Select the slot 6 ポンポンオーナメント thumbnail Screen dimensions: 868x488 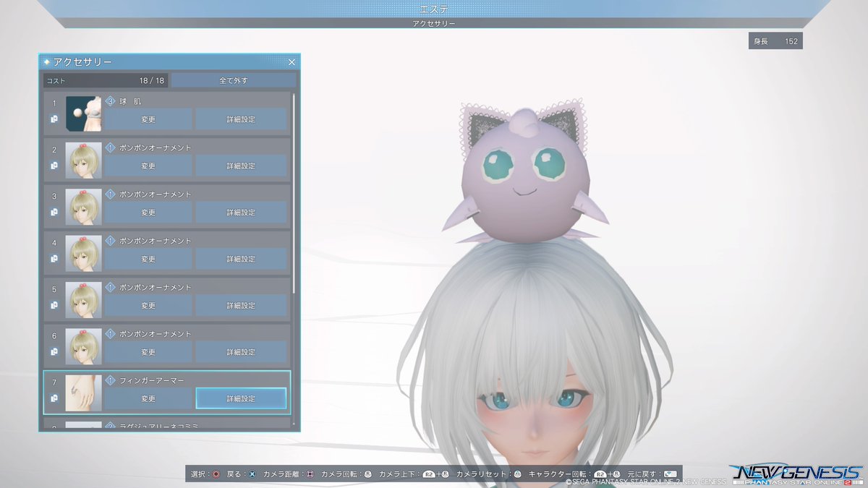[x=83, y=346]
